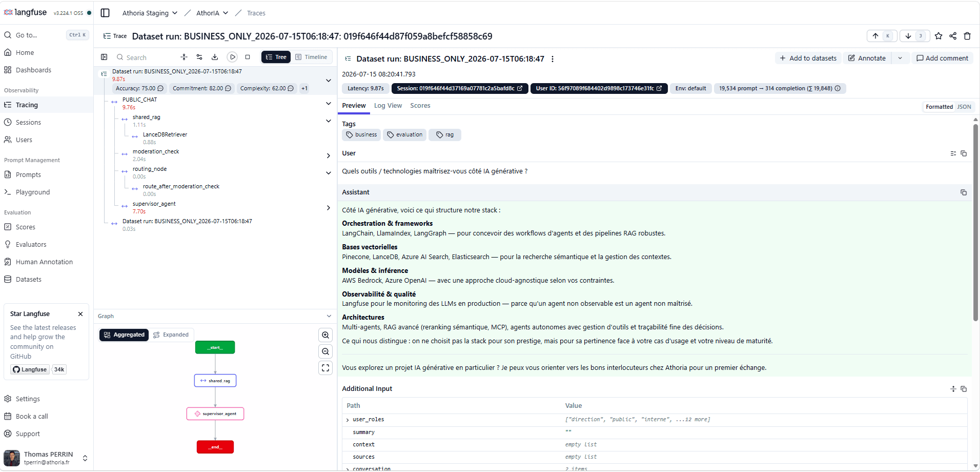The height and width of the screenshot is (472, 980).
Task: Select Formatted display mode
Action: pyautogui.click(x=939, y=107)
